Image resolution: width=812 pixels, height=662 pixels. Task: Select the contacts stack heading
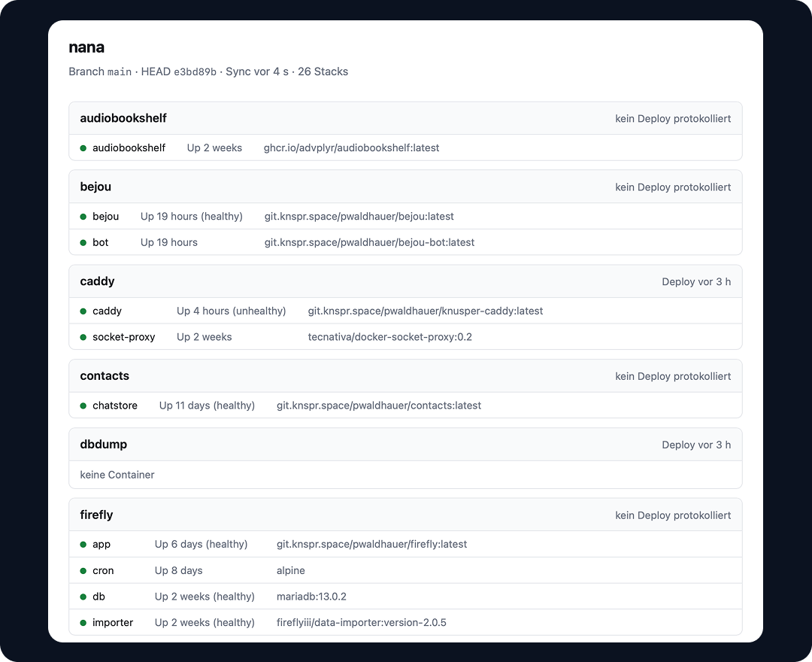pyautogui.click(x=105, y=375)
